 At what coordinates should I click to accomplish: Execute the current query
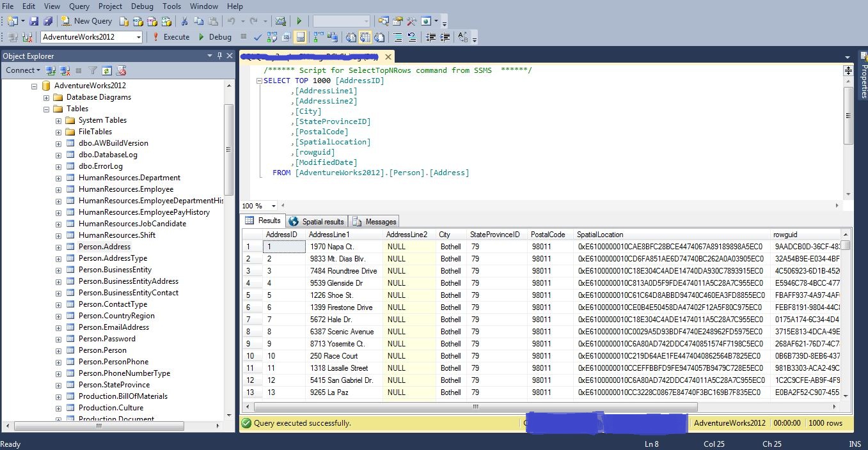tap(170, 37)
